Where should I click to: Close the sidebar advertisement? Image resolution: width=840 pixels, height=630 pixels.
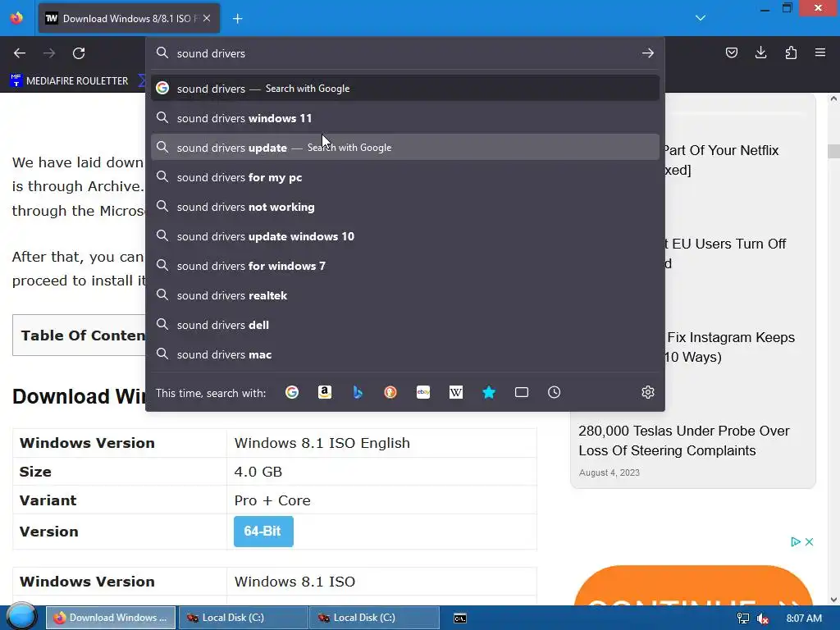pos(810,541)
